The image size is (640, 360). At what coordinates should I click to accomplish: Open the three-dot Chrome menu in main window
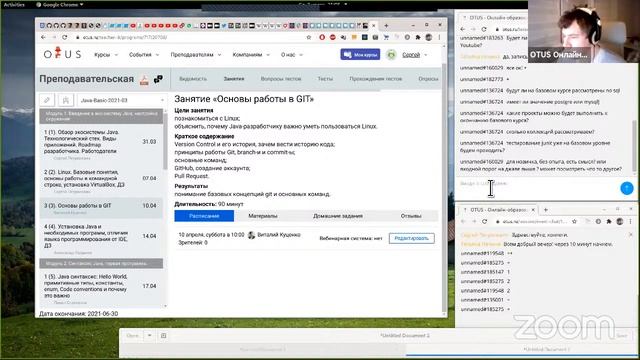click(439, 37)
